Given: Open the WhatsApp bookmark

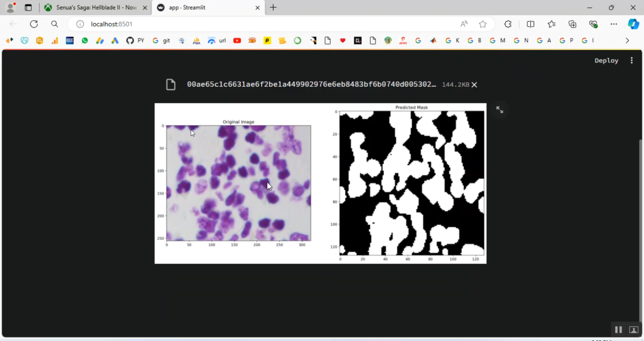Looking at the screenshot, I should tap(85, 40).
